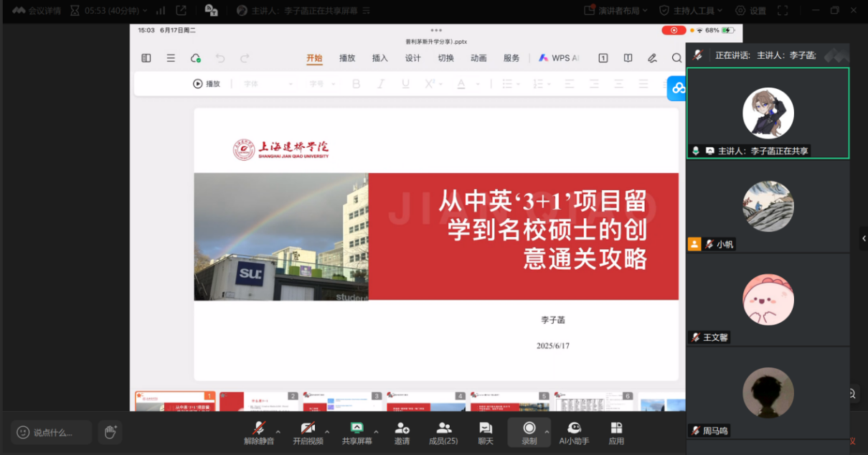Viewport: 868px width, 455px height.
Task: Click the blue cloud floating button
Action: tap(678, 88)
